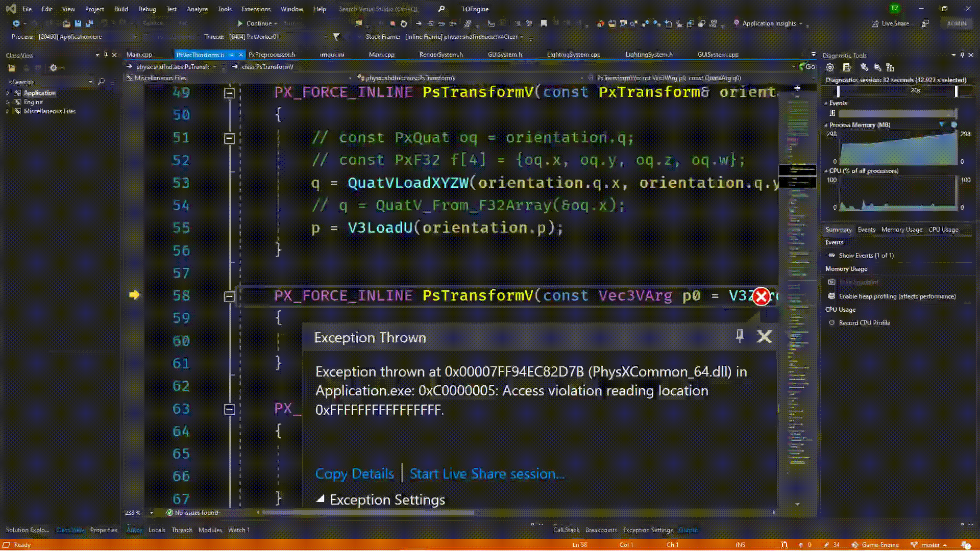
Task: Click the Class View settings gear icon
Action: pos(53,68)
